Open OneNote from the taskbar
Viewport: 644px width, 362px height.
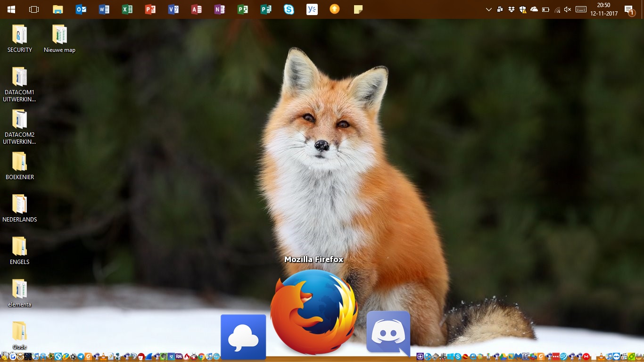point(219,9)
